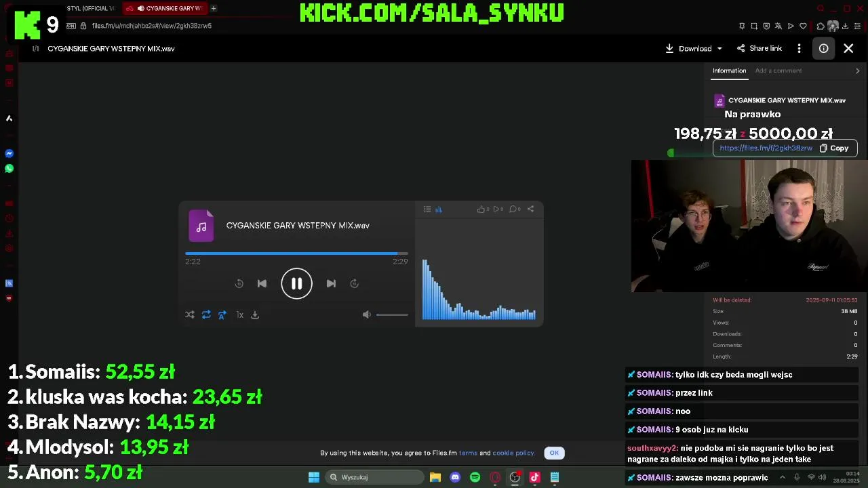Click the snapshot capture icon in browser toolbar
Screen dimensions: 868x488
754,26
